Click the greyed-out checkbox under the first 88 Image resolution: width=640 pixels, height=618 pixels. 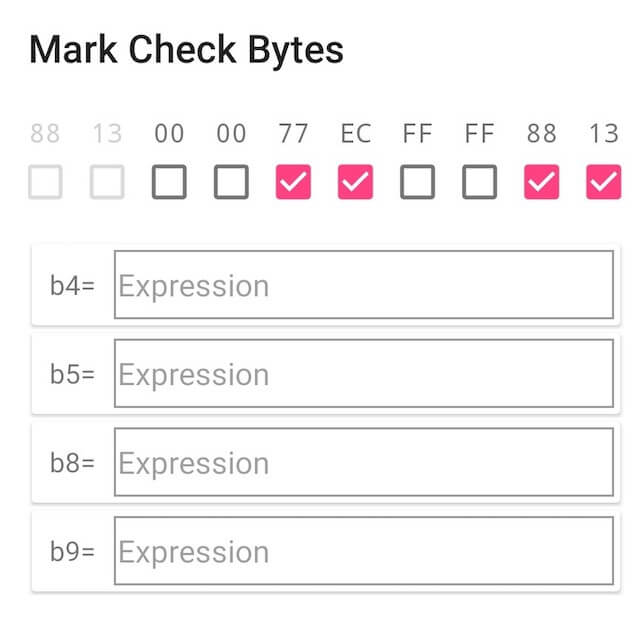(45, 182)
